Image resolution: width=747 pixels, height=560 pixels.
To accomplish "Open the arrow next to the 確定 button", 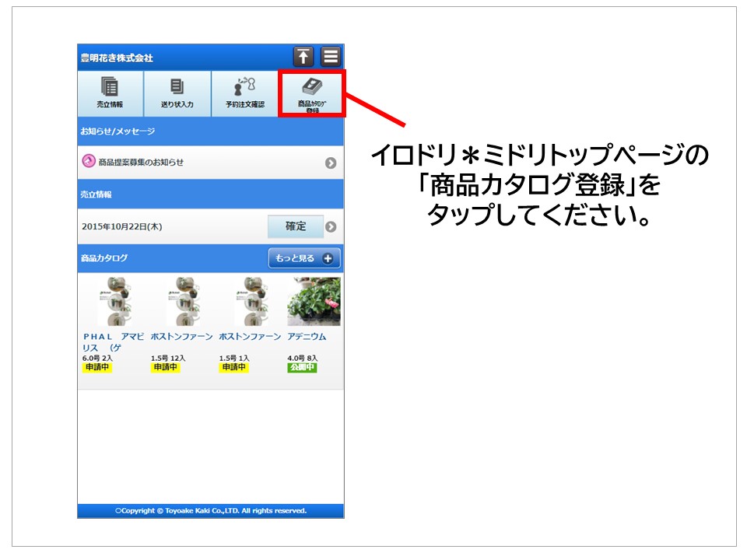I will (331, 227).
